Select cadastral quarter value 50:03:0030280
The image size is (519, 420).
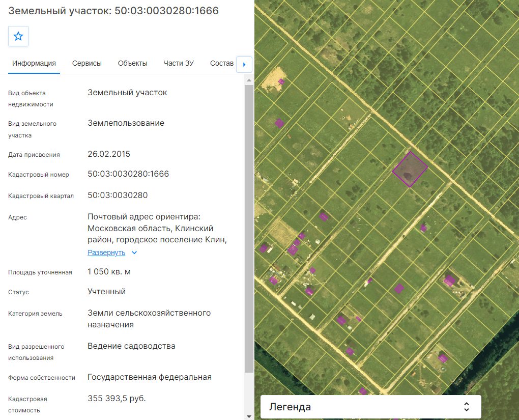(118, 195)
